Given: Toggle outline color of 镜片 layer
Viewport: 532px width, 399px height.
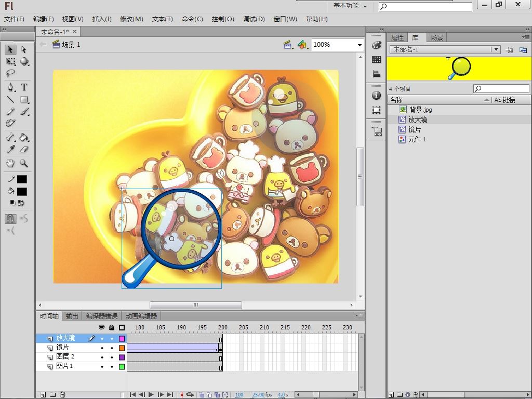Looking at the screenshot, I should click(x=122, y=348).
